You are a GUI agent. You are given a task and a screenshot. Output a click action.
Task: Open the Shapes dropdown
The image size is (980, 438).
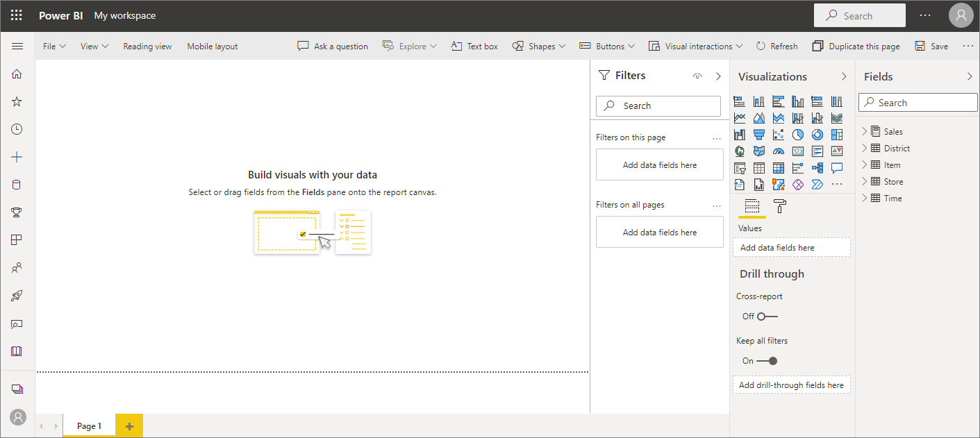click(539, 46)
